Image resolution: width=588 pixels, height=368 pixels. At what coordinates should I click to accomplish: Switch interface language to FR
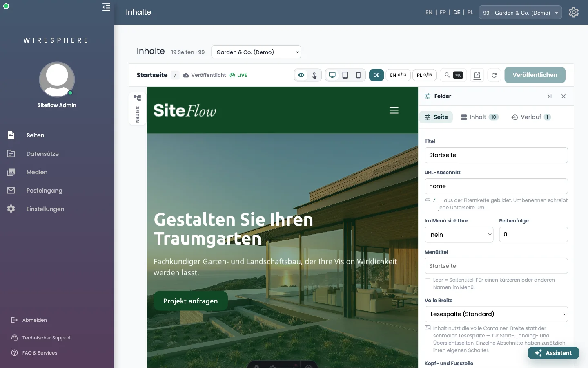click(x=443, y=13)
